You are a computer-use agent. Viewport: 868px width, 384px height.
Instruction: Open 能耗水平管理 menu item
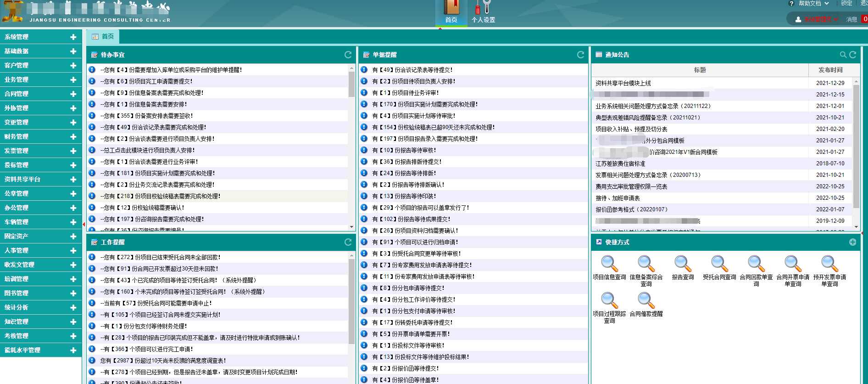point(41,350)
